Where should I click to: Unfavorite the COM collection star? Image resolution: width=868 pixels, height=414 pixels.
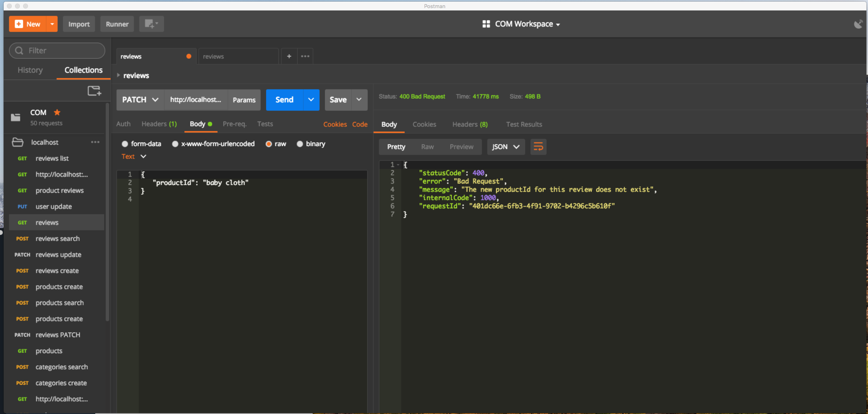coord(57,112)
